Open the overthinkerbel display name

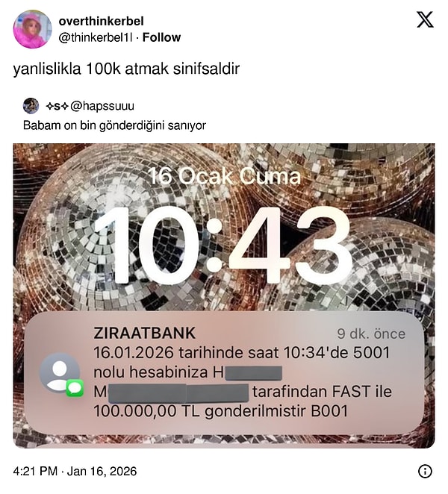[x=102, y=22]
